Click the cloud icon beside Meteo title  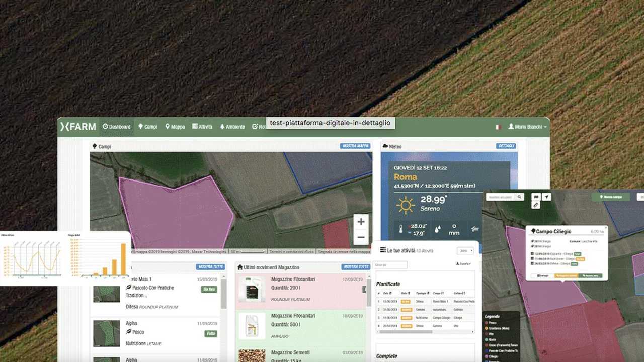[385, 146]
